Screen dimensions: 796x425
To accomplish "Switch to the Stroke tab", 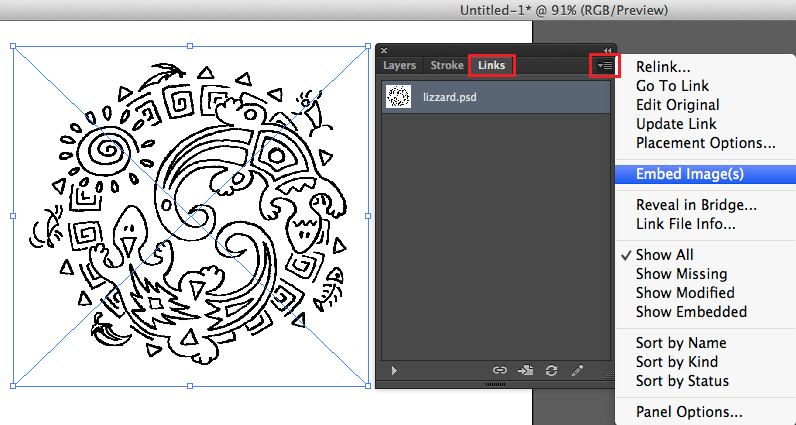I will point(447,66).
